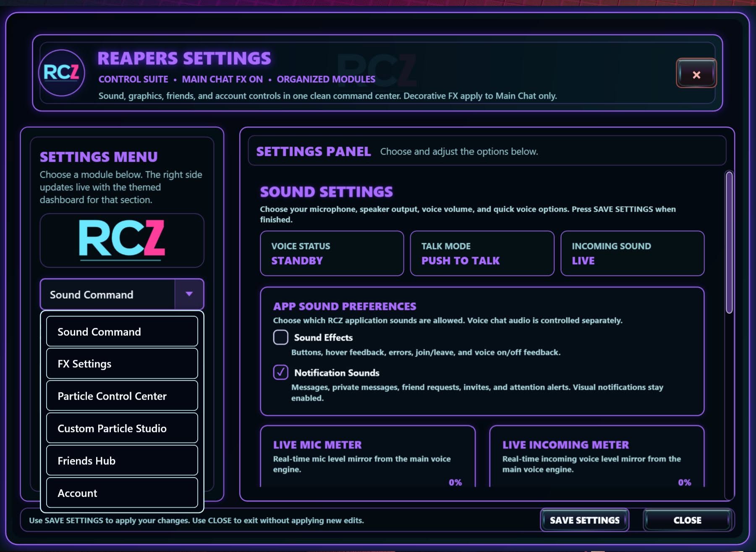
Task: Click the round RCZ logo in header
Action: (62, 73)
